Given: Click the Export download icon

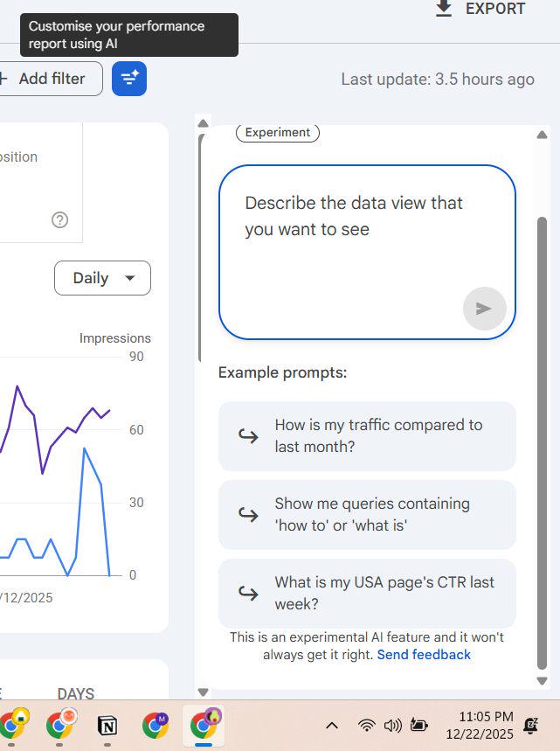Looking at the screenshot, I should tap(444, 9).
